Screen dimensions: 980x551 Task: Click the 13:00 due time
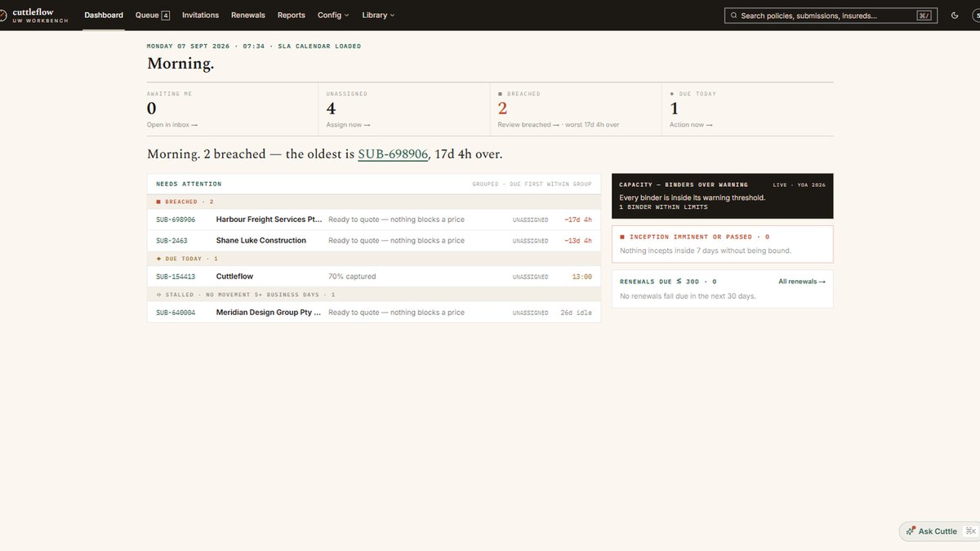pos(582,277)
